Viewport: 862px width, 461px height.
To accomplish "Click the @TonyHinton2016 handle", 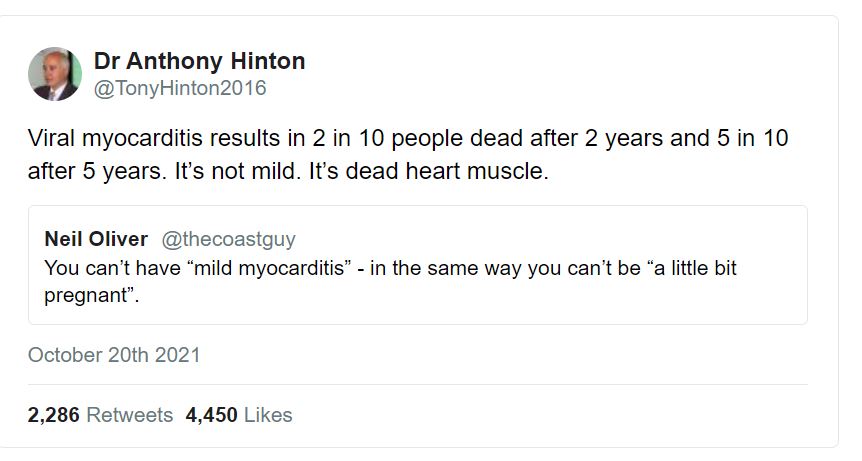I will (x=180, y=88).
